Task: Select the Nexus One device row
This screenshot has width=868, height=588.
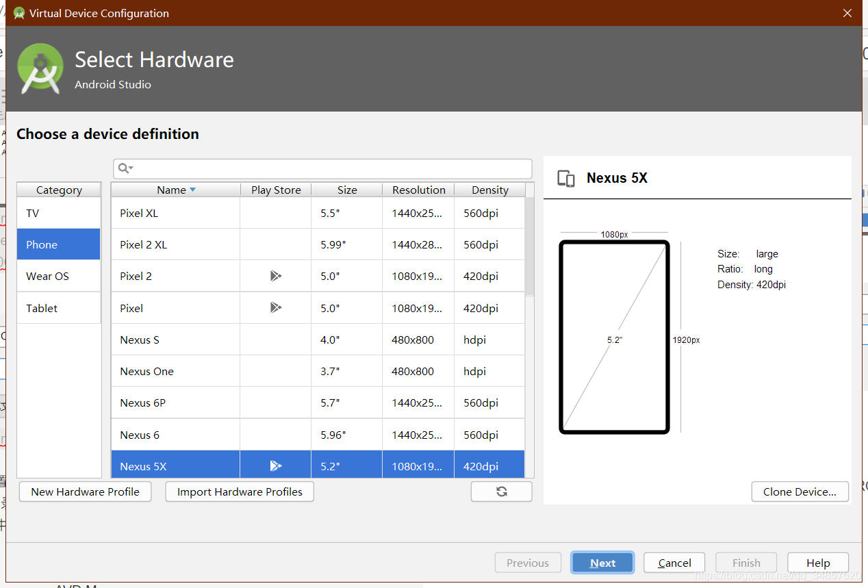Action: [318, 371]
